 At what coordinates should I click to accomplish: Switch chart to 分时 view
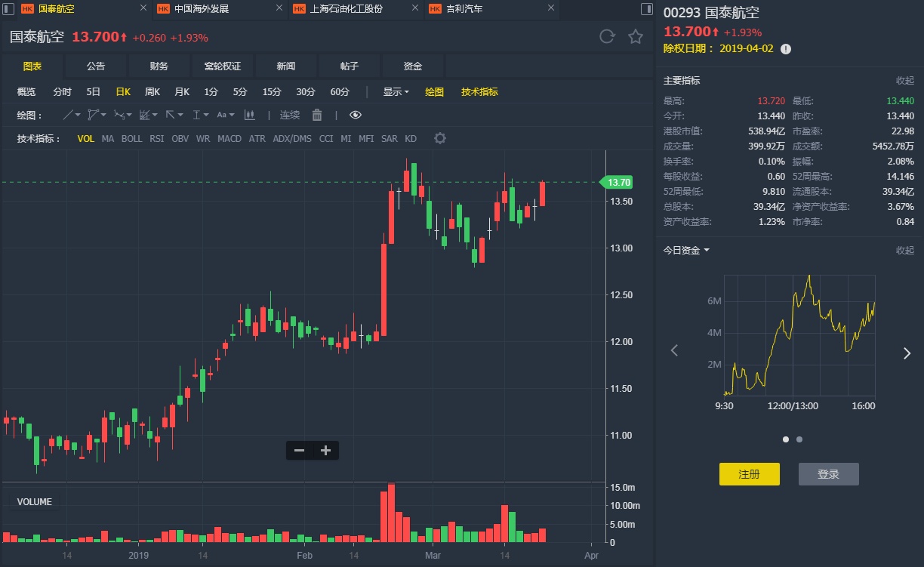coord(62,92)
